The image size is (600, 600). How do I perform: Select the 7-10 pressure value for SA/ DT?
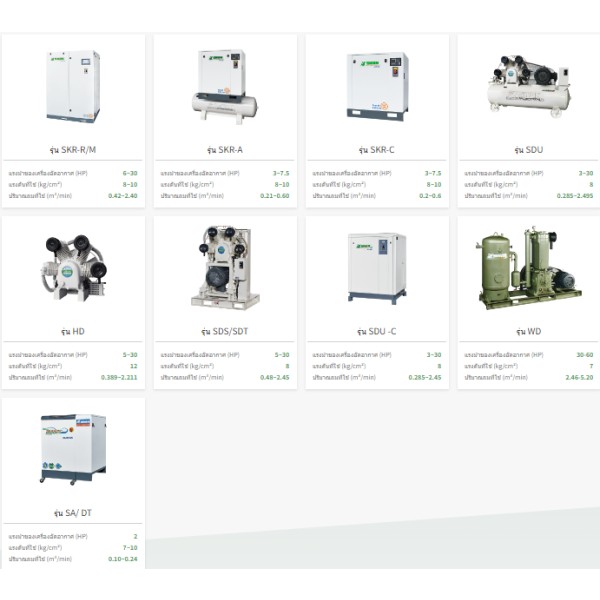point(130,548)
